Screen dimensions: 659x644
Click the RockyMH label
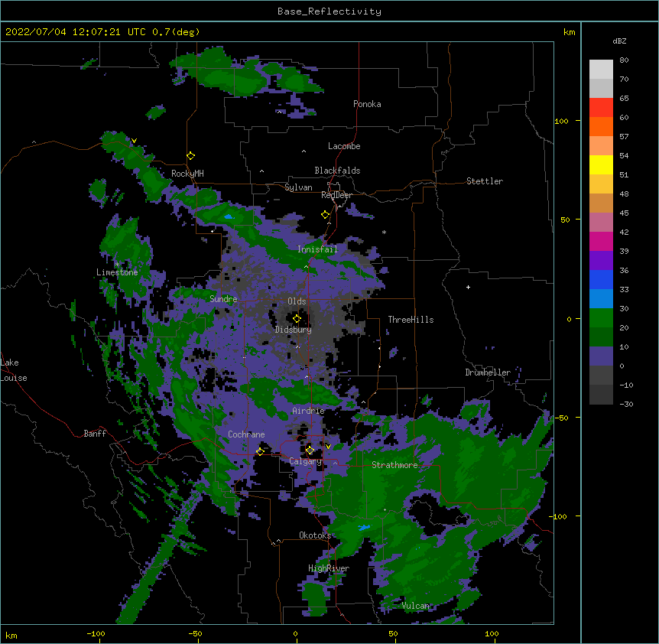pos(187,174)
